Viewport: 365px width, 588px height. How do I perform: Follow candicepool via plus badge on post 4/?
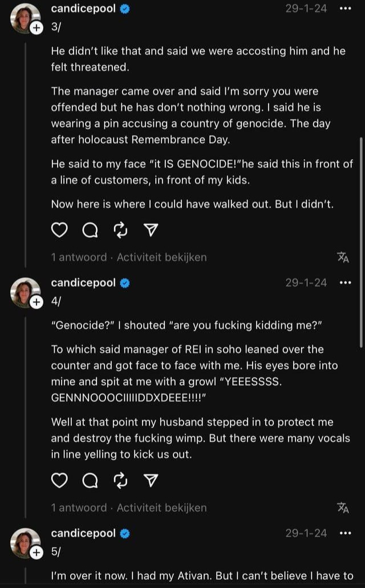point(36,302)
